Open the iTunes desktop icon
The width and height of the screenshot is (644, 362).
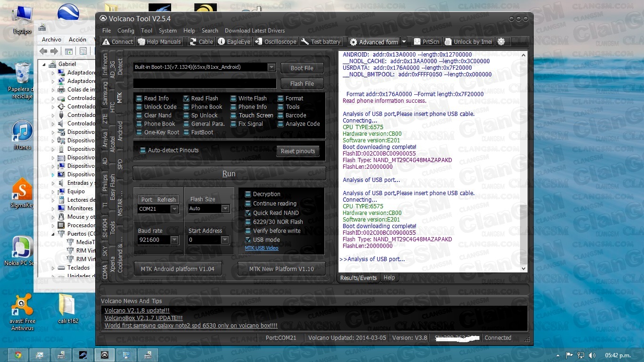coord(22,135)
